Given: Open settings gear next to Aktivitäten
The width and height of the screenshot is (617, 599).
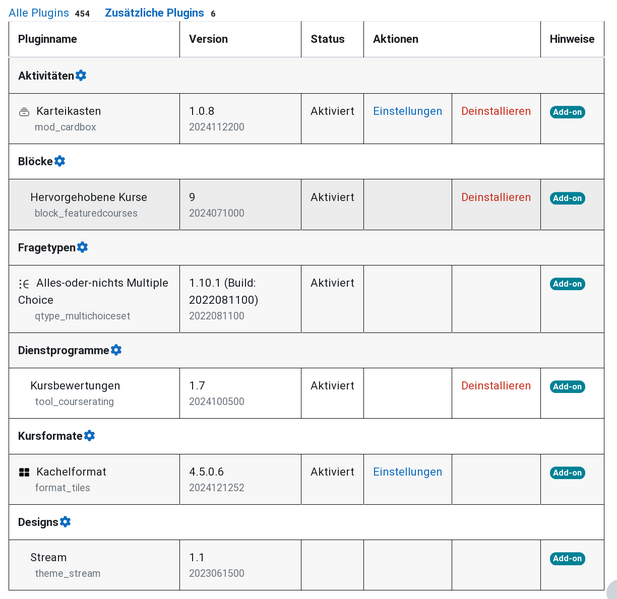Looking at the screenshot, I should (81, 76).
